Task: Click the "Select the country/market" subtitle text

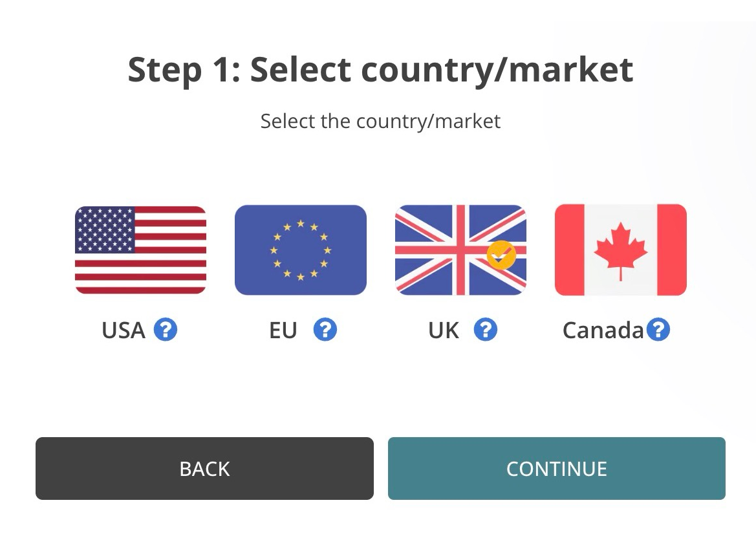Action: pyautogui.click(x=380, y=121)
